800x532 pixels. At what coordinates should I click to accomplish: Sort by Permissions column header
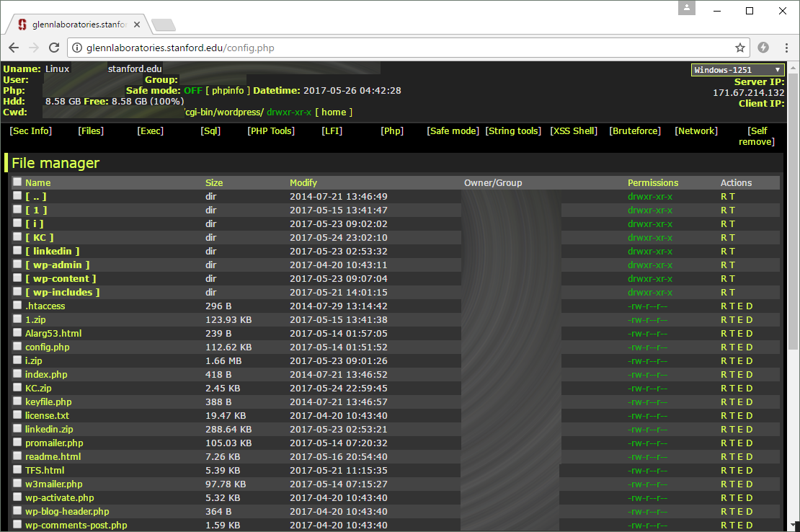pos(652,182)
